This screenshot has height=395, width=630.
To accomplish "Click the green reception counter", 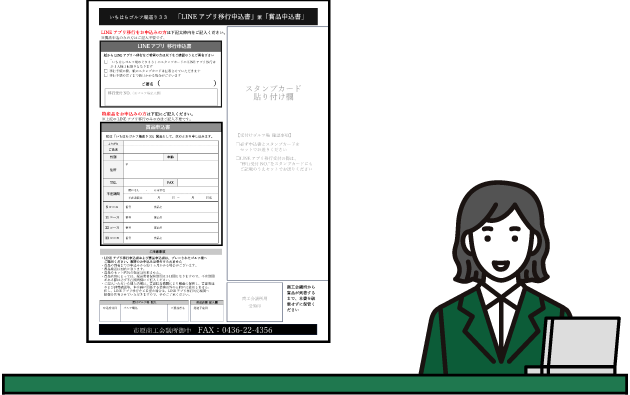I will pyautogui.click(x=315, y=384).
